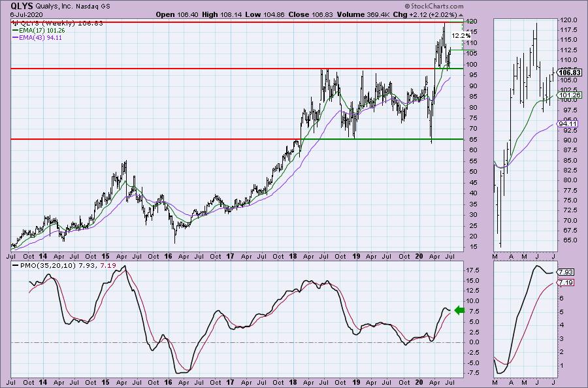The width and height of the screenshot is (588, 388).
Task: Click the 101.26 EMA tag in zoom panel
Action: 570,95
